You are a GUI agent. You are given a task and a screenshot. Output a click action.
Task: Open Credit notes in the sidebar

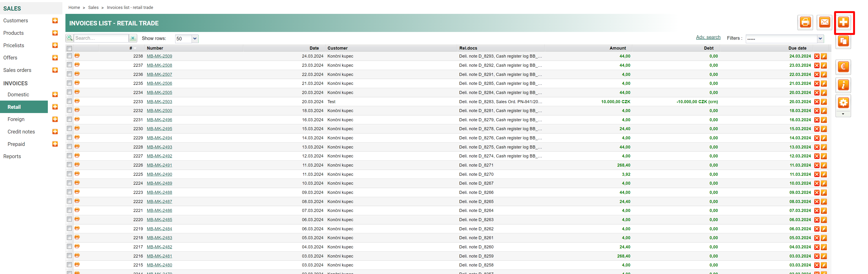pos(21,132)
